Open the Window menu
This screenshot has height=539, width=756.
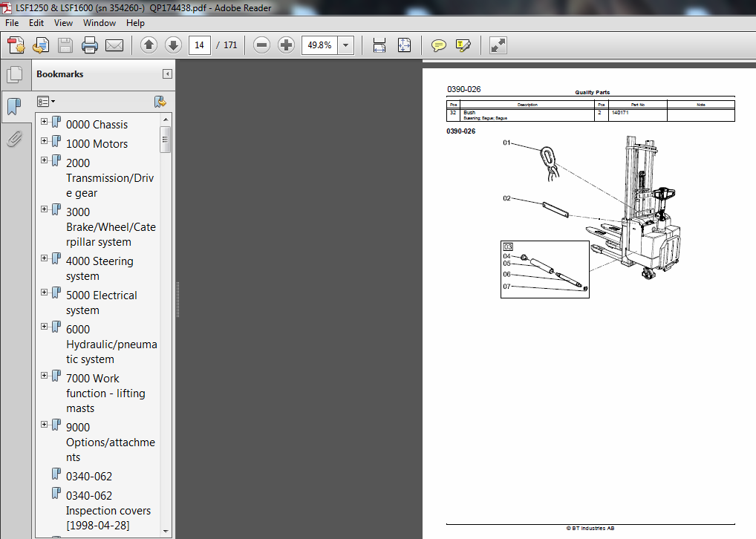(x=99, y=23)
